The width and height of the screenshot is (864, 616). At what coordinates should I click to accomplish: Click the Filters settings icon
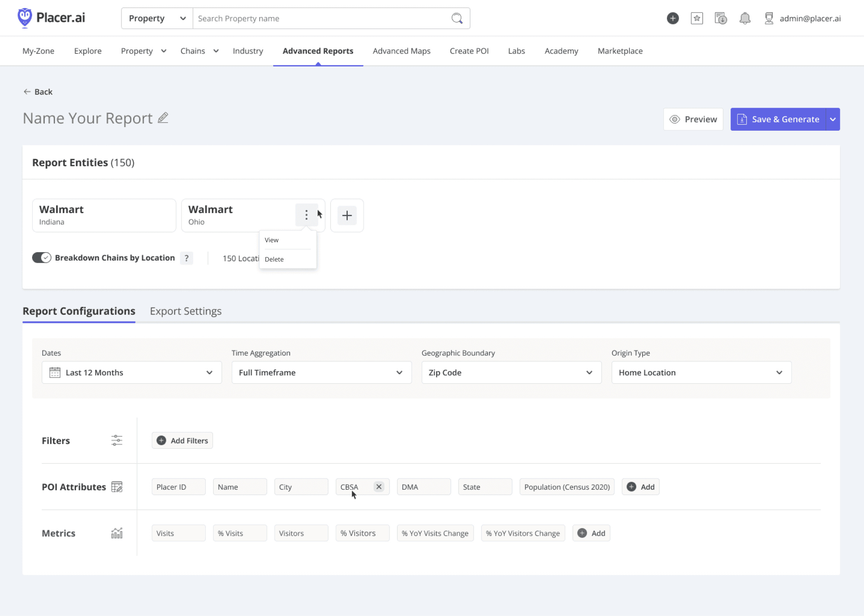pos(116,440)
